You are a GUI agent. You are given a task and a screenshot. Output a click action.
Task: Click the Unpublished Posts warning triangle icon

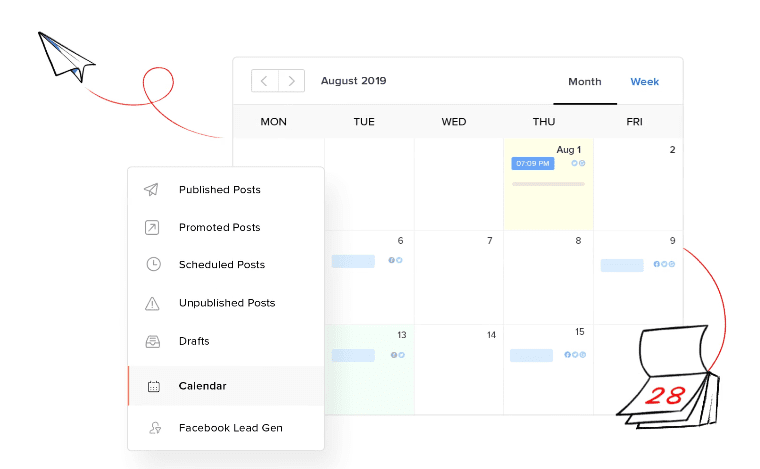(152, 303)
